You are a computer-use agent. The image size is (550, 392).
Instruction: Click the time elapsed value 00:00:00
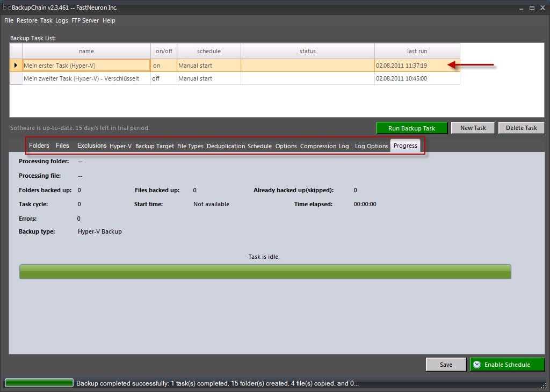coord(365,204)
